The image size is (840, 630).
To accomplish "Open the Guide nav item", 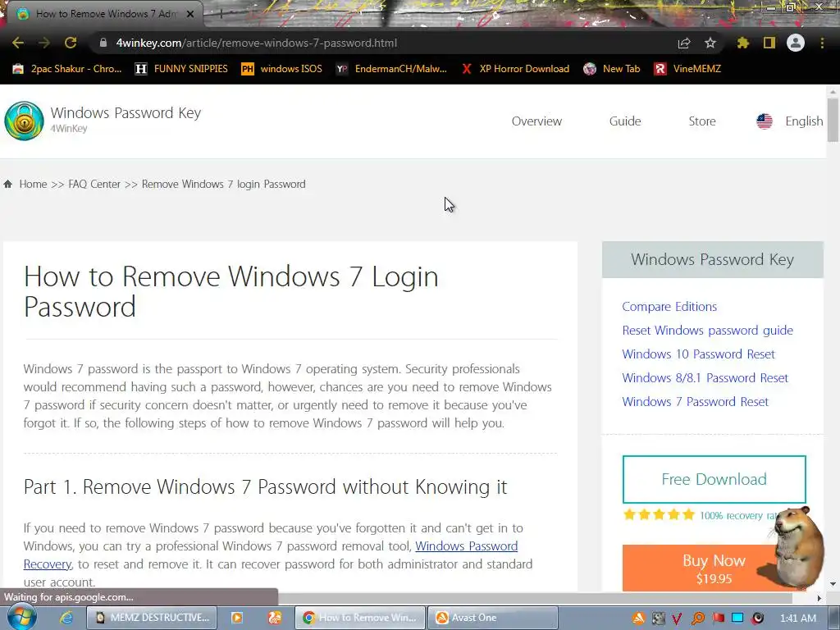I will (625, 121).
